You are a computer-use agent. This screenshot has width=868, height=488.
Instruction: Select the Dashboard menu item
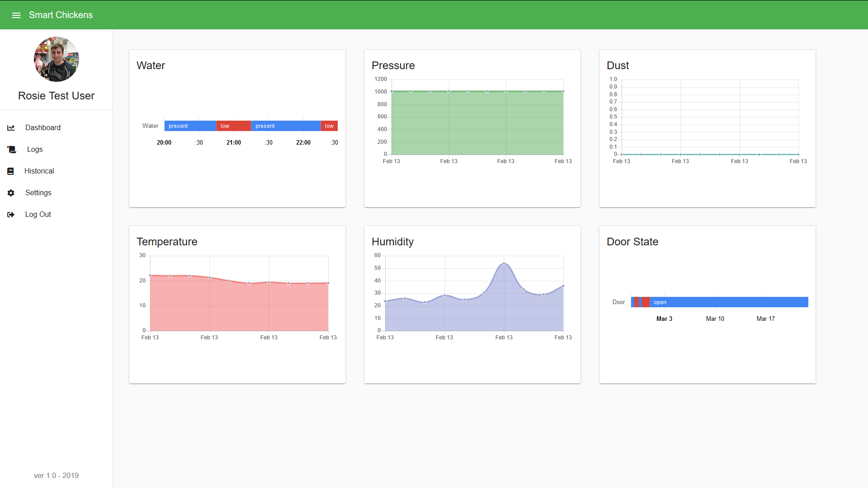[42, 127]
